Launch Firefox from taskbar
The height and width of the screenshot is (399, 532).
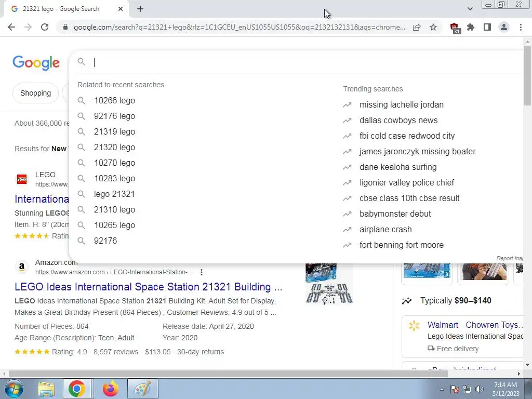tap(111, 389)
